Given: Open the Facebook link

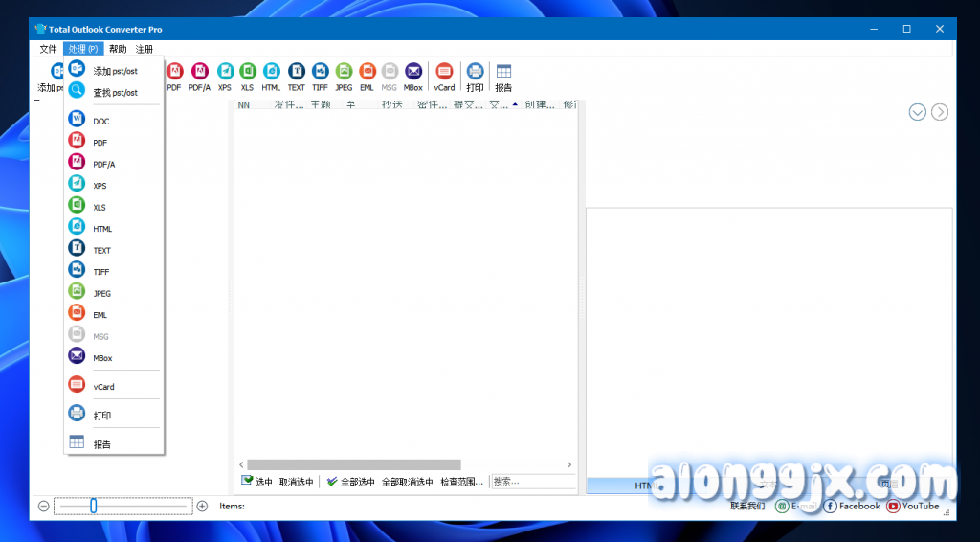Looking at the screenshot, I should pyautogui.click(x=852, y=506).
